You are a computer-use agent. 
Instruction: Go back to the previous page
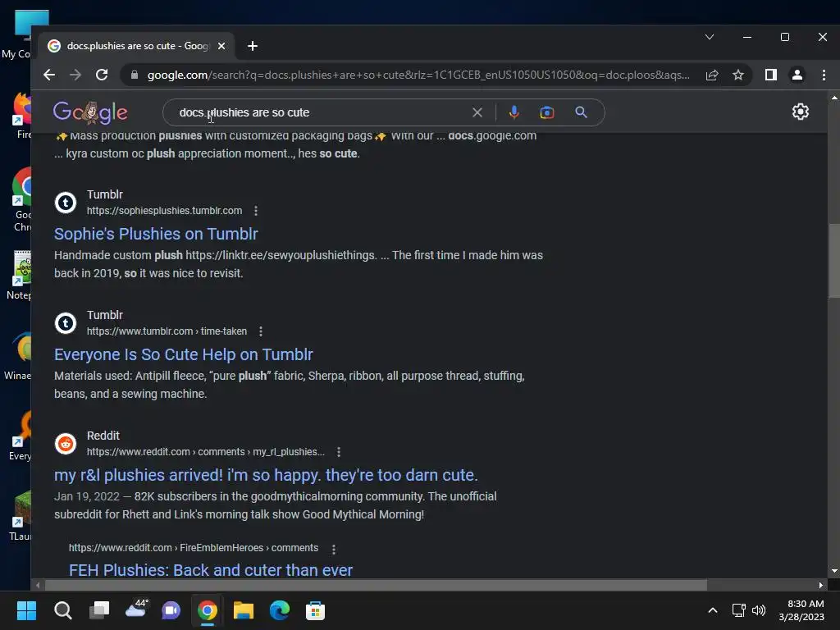(49, 75)
